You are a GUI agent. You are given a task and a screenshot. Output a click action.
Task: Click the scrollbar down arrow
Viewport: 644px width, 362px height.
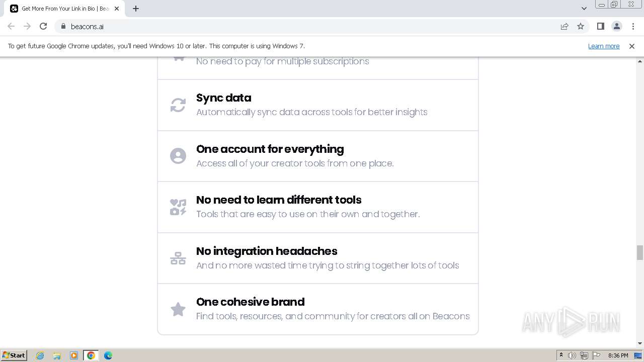pos(640,344)
